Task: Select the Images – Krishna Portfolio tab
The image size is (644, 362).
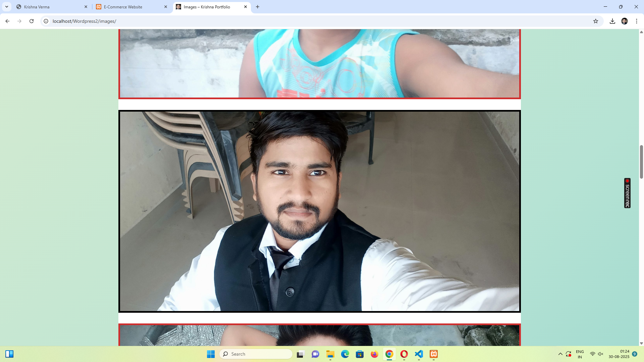Action: [212, 7]
